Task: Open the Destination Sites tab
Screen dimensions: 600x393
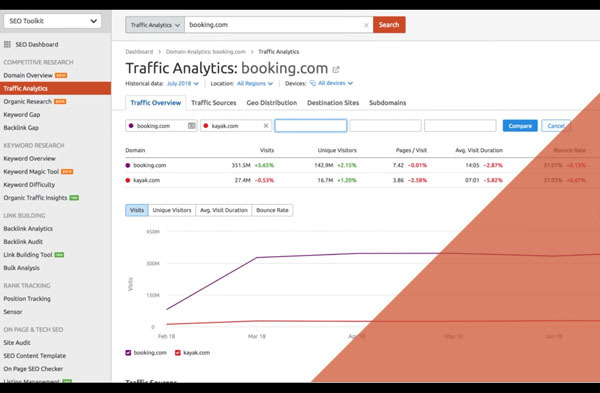Action: tap(333, 103)
